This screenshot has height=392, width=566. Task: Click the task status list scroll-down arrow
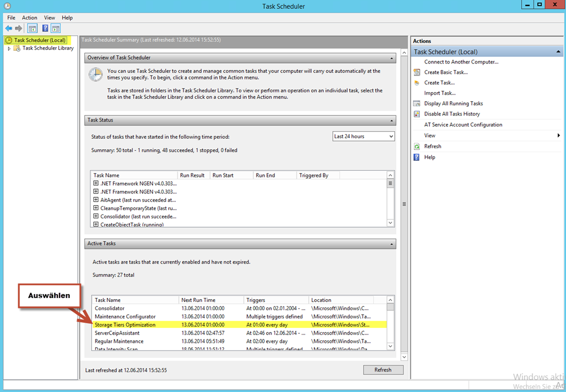point(390,223)
